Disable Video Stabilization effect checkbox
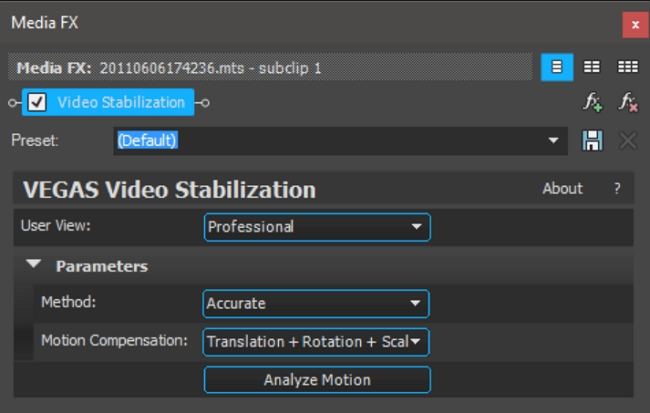The width and height of the screenshot is (650, 413). click(36, 102)
